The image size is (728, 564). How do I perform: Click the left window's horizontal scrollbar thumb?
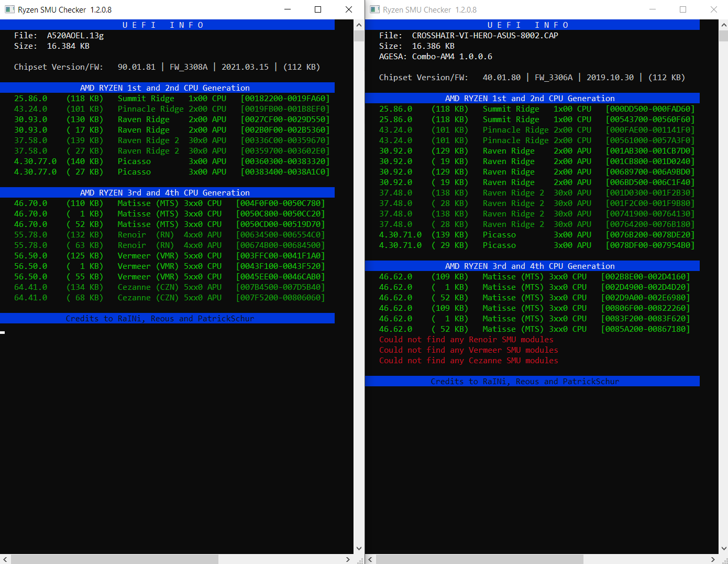(115, 559)
